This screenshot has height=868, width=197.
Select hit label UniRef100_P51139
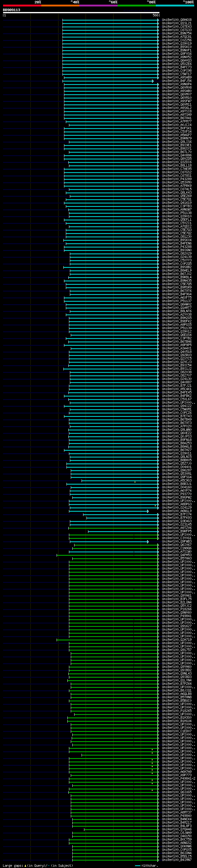(177, 328)
